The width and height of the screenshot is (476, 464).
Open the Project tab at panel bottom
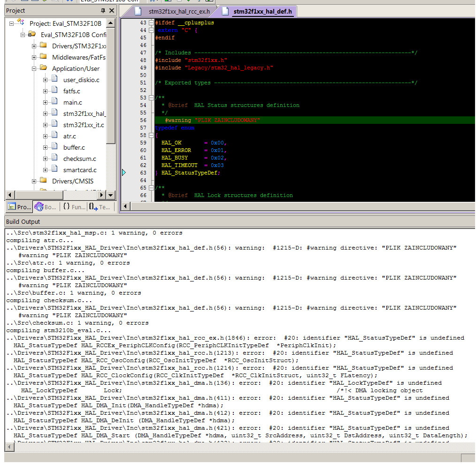[x=20, y=207]
